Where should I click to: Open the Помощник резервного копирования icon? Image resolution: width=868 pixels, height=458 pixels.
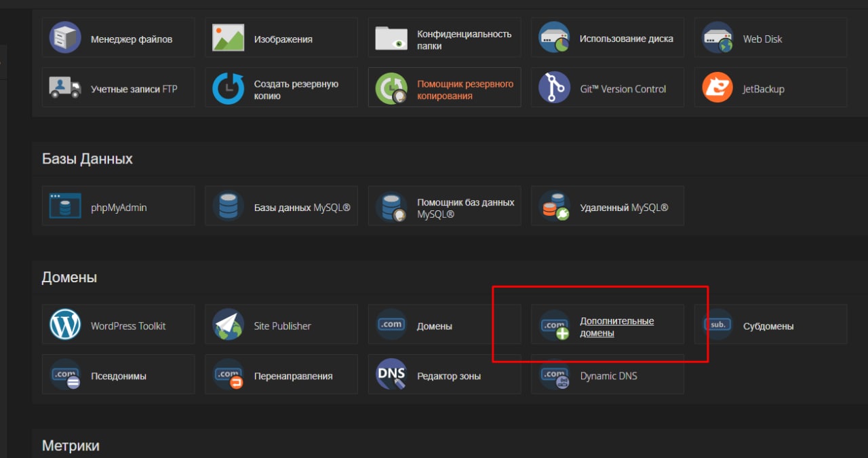(x=391, y=89)
